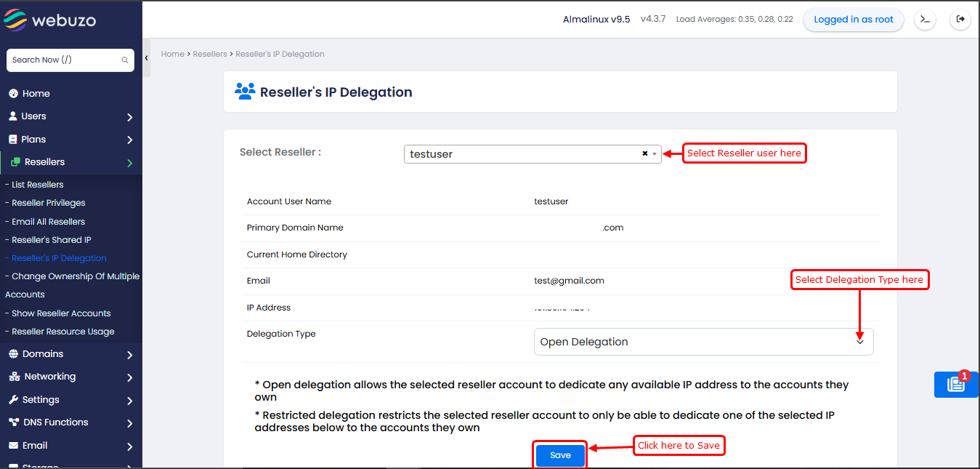This screenshot has width=980, height=469.
Task: Click Resellers breadcrumb link
Action: [x=210, y=55]
